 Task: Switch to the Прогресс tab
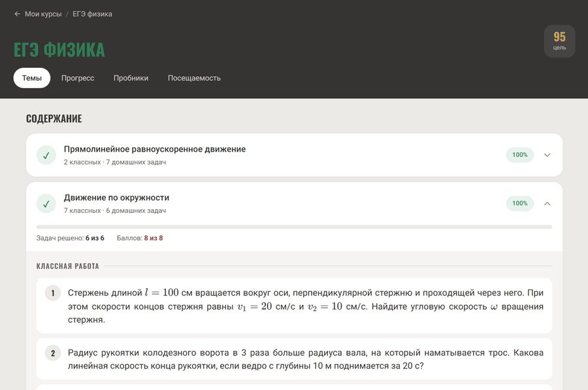tap(78, 78)
